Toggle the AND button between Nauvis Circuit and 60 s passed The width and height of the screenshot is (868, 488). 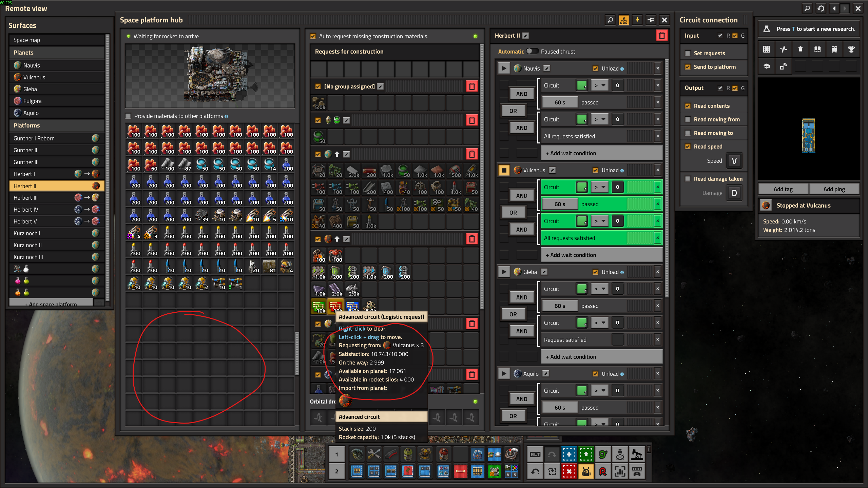521,94
